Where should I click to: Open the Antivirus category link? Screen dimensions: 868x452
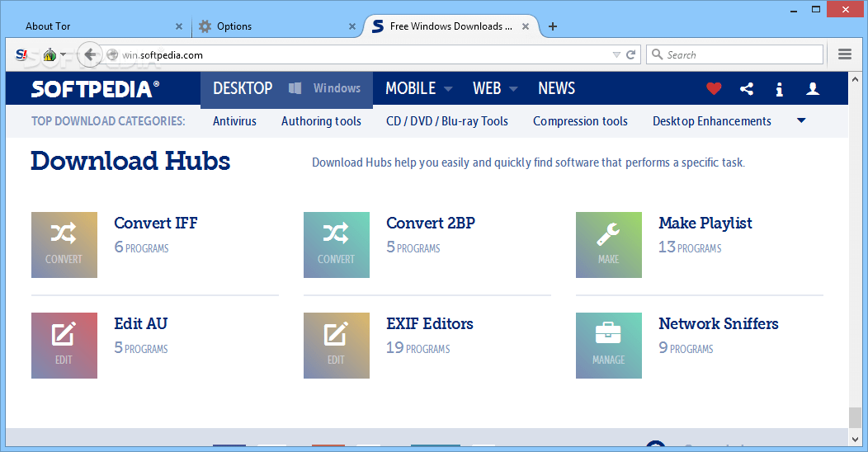tap(234, 121)
